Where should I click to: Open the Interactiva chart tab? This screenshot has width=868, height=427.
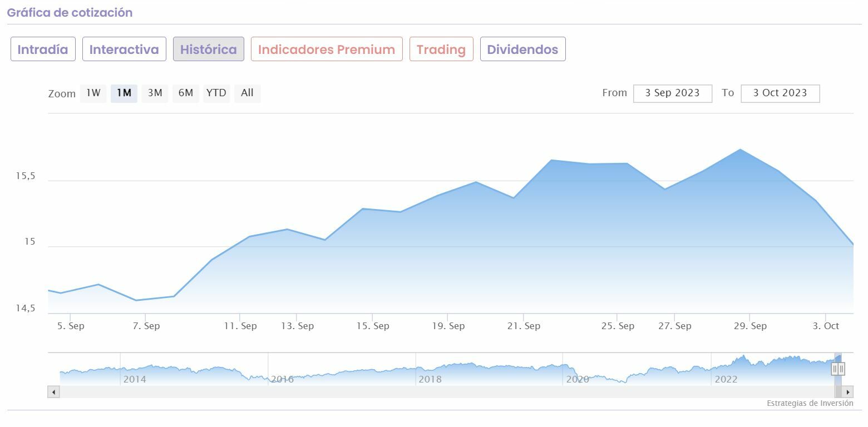click(x=124, y=49)
